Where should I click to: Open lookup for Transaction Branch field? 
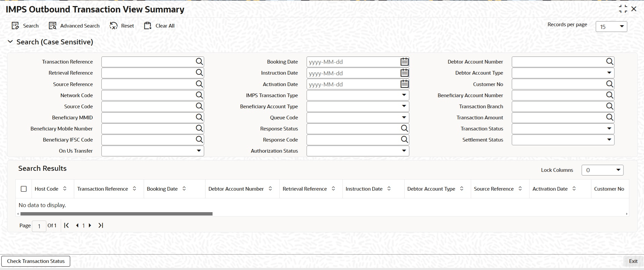coord(610,106)
